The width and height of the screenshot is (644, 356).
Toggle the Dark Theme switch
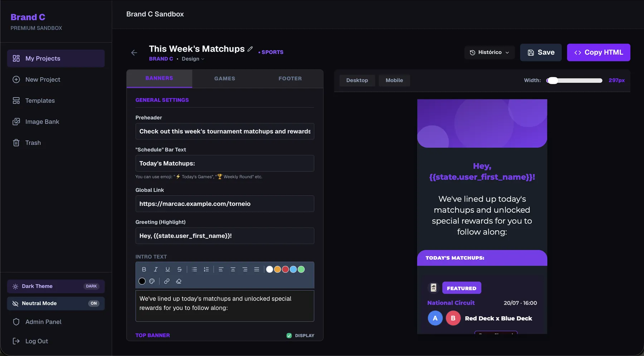pos(56,286)
